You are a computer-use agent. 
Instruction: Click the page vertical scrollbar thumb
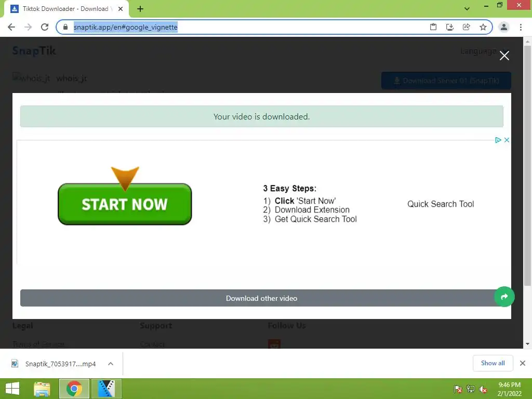click(x=527, y=166)
